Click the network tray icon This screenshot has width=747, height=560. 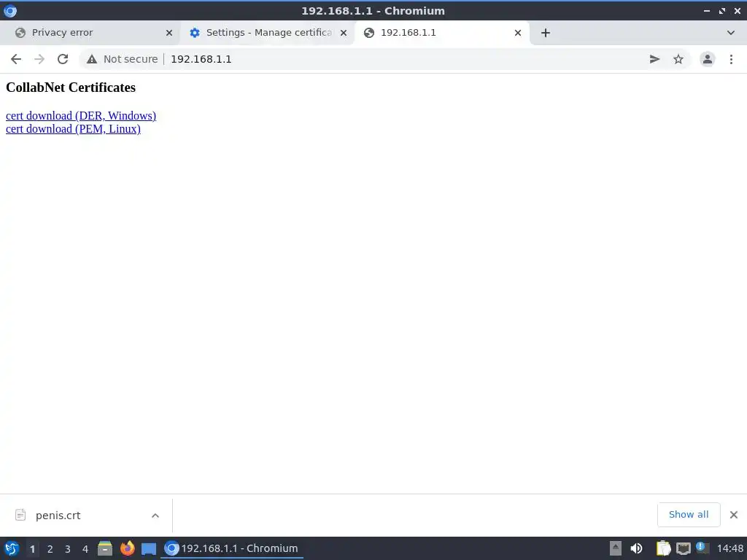pos(683,548)
